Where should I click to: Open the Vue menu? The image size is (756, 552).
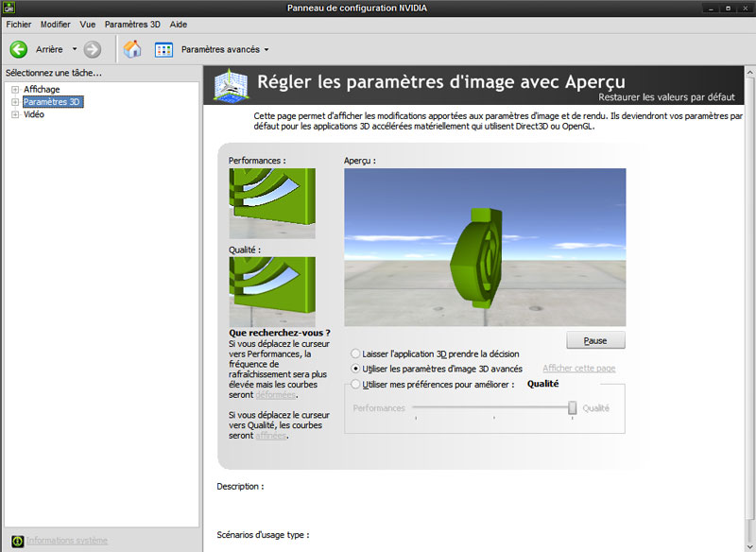[x=88, y=25]
